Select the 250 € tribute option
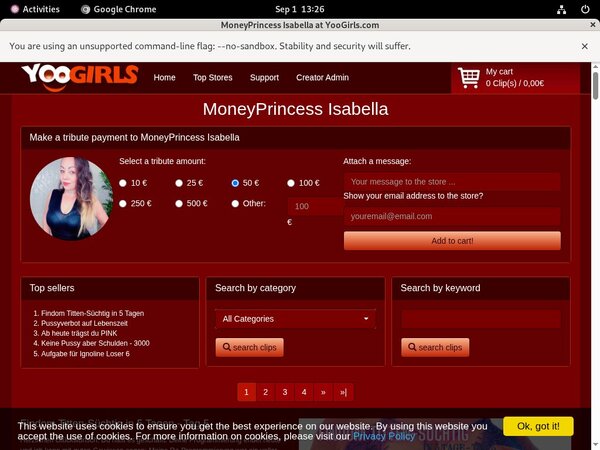Image resolution: width=600 pixels, height=450 pixels. [123, 204]
